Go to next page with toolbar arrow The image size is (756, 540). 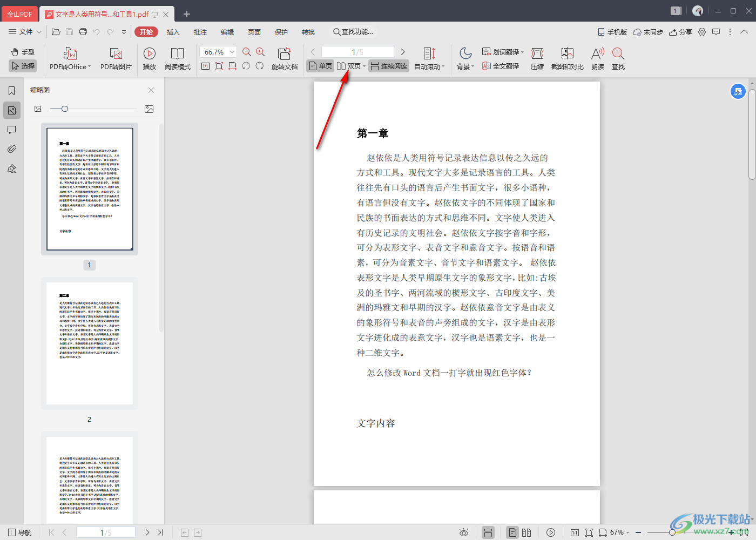tap(403, 52)
